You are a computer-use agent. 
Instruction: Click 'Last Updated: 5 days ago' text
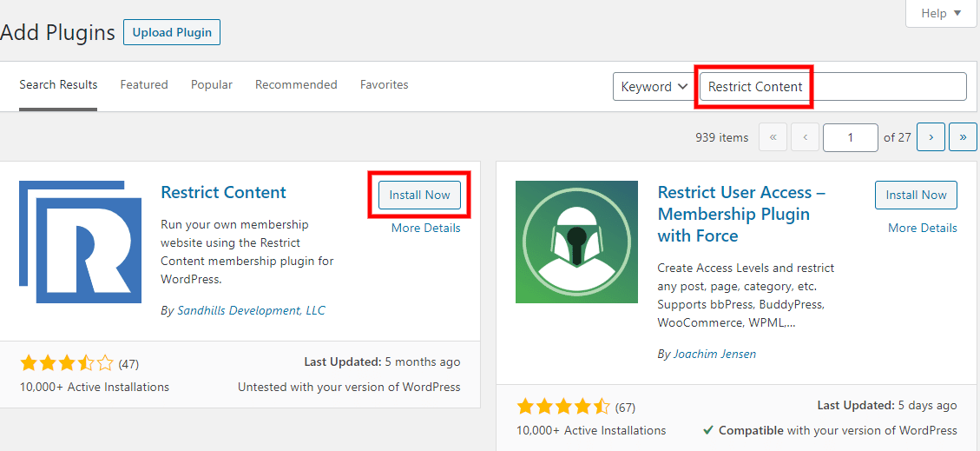[887, 405]
